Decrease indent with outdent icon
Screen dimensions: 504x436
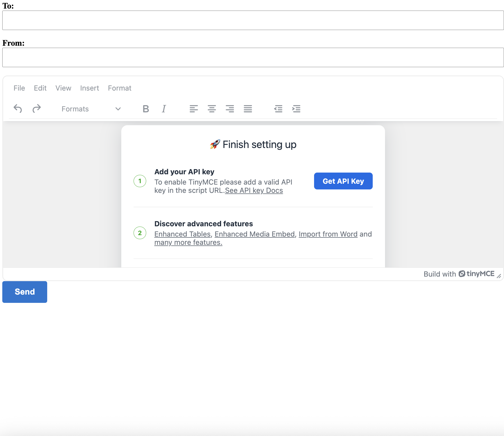click(x=278, y=109)
